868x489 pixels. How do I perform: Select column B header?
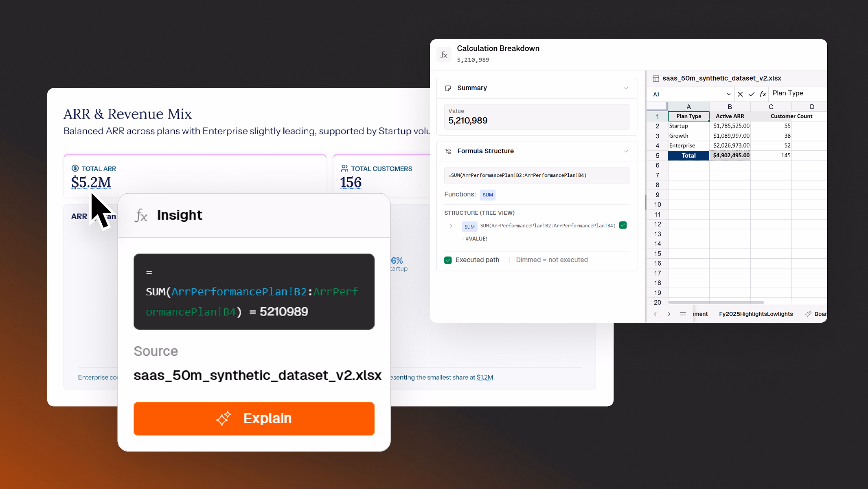tap(730, 107)
